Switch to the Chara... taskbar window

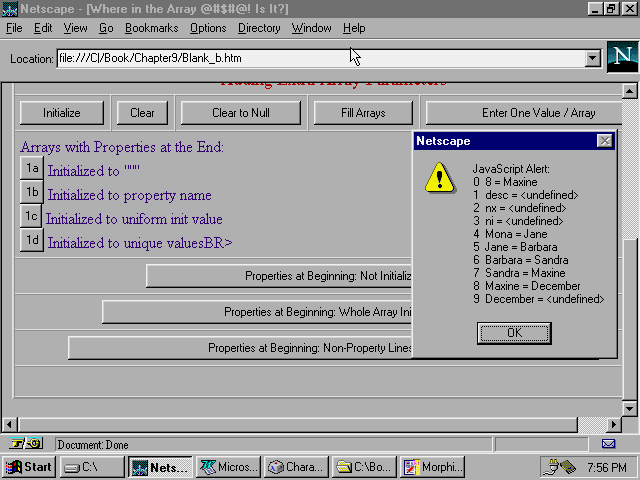297,467
